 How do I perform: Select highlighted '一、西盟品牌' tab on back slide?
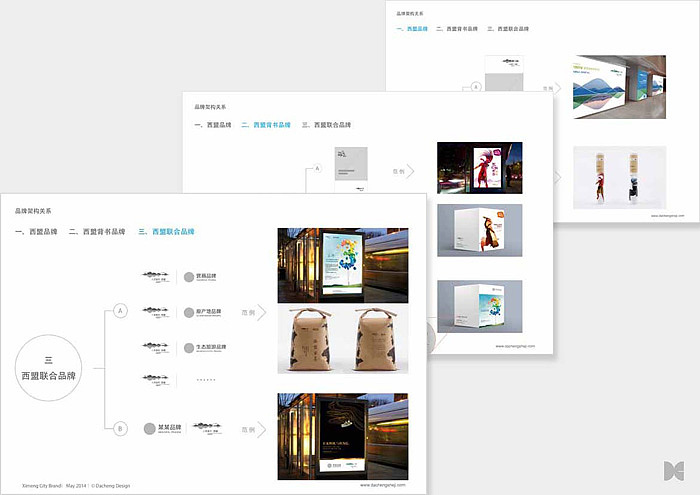point(412,29)
